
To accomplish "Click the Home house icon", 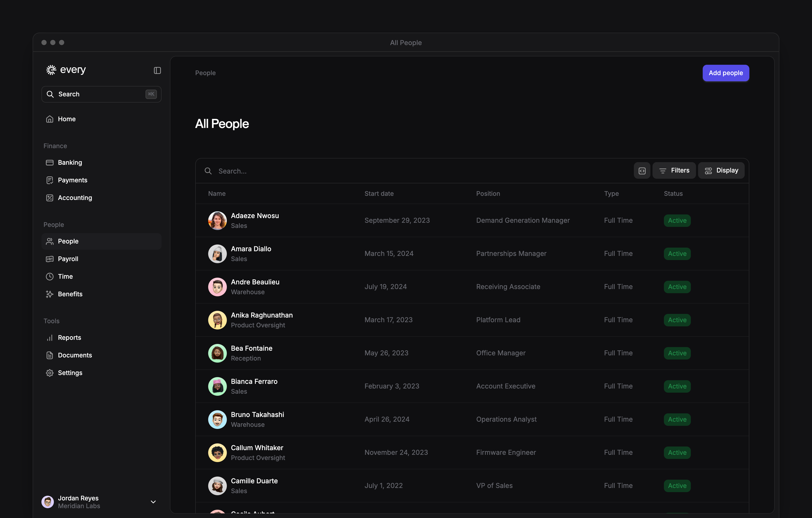I will tap(49, 119).
